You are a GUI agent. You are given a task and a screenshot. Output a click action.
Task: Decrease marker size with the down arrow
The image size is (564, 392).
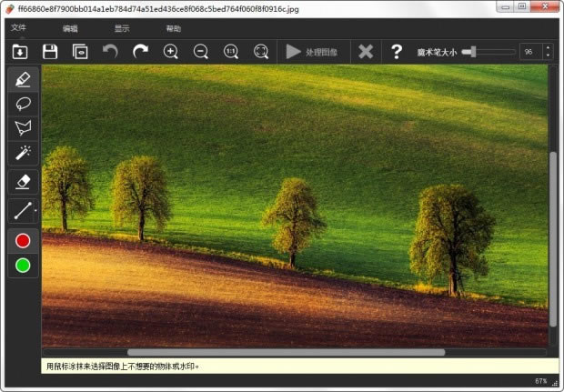[548, 55]
